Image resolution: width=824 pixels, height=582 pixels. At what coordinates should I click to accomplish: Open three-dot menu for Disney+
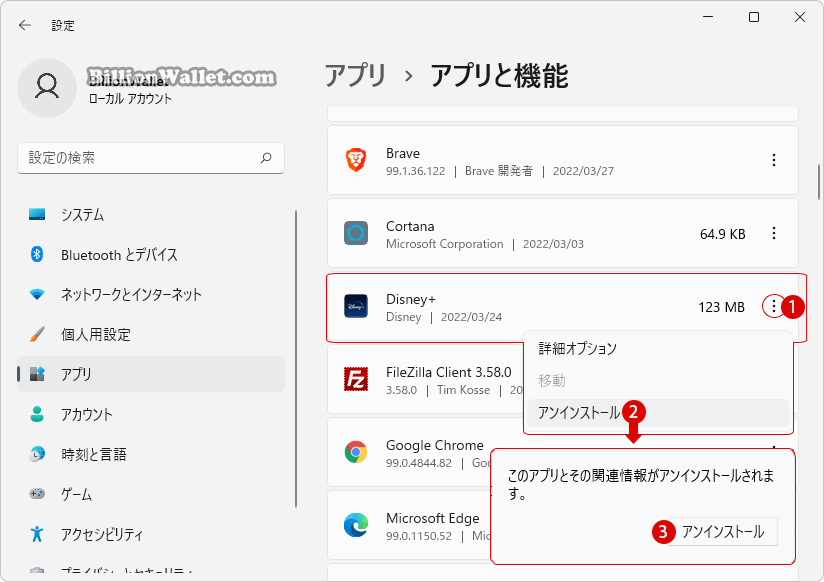(x=774, y=306)
